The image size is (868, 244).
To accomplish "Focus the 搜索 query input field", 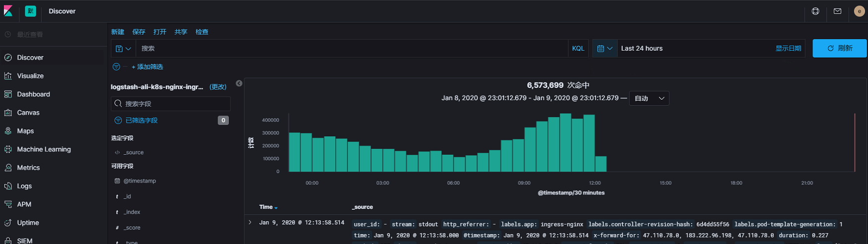I will [x=351, y=49].
